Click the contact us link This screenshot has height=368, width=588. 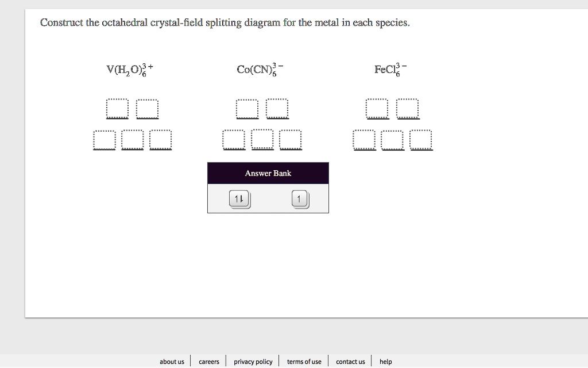pos(350,361)
